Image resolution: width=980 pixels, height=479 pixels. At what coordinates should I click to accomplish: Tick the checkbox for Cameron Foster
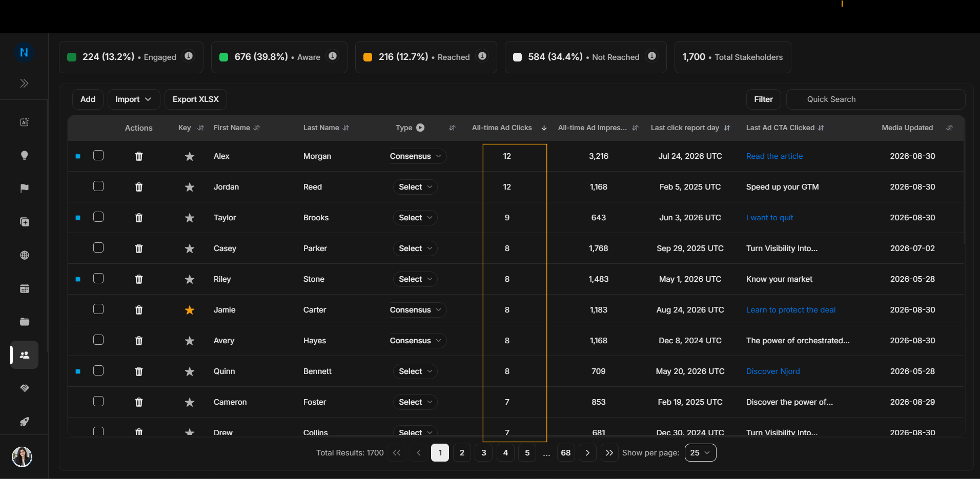[x=98, y=401]
